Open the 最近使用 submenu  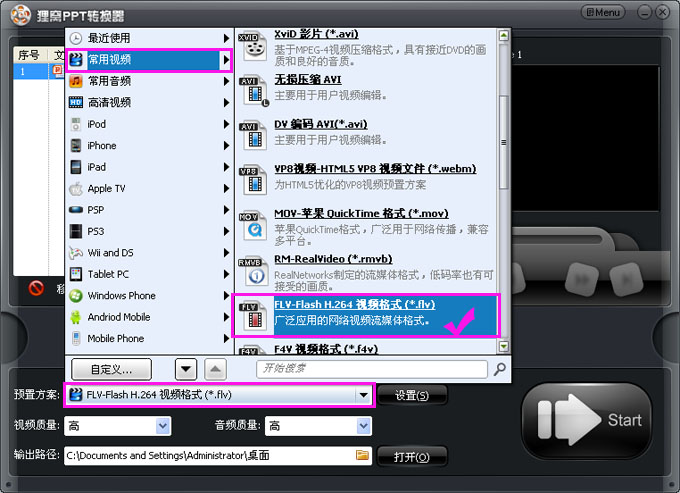coord(149,38)
